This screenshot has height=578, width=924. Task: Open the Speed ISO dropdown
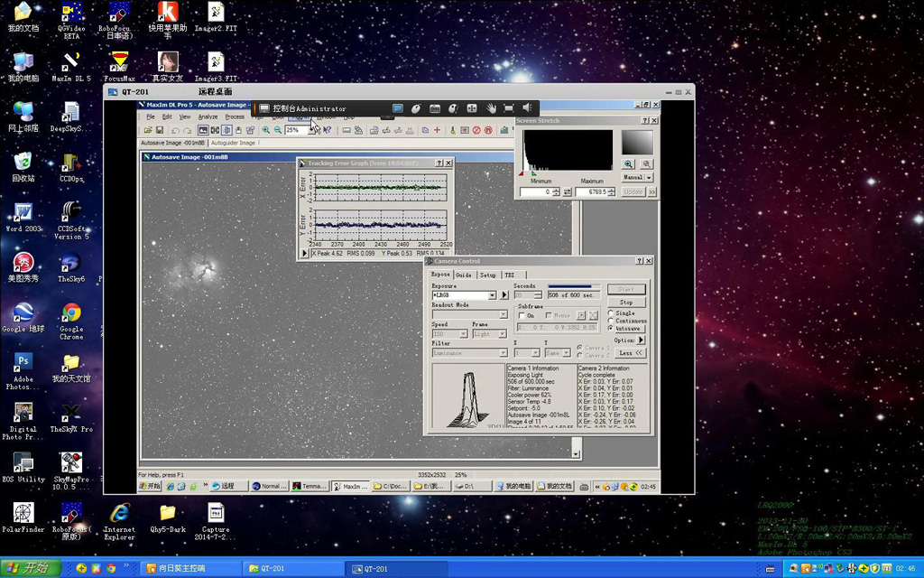pos(463,334)
